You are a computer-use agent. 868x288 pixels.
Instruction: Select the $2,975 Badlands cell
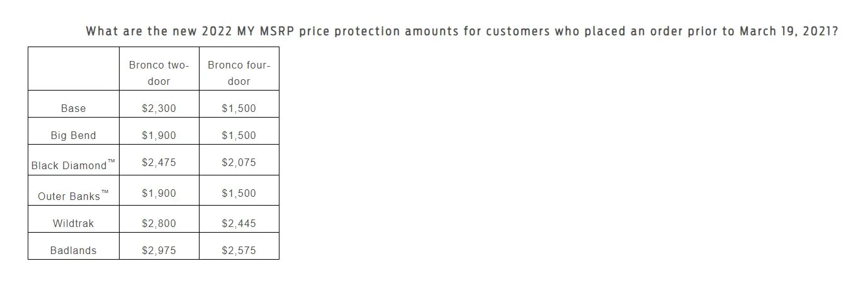tap(159, 250)
